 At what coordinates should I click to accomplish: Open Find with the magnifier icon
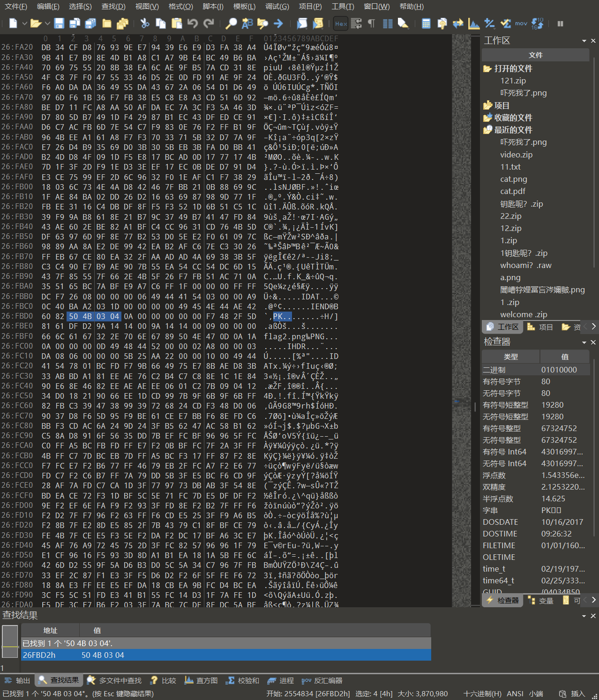point(231,23)
